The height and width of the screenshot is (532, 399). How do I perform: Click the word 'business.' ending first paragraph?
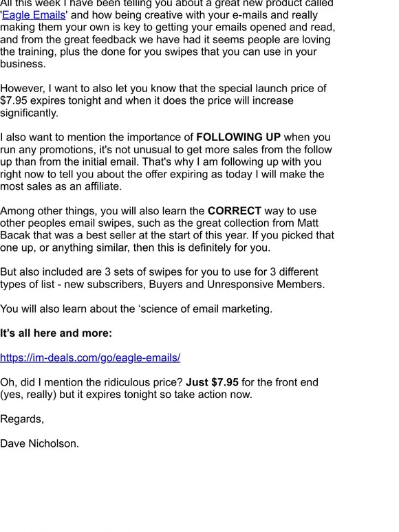pos(23,64)
